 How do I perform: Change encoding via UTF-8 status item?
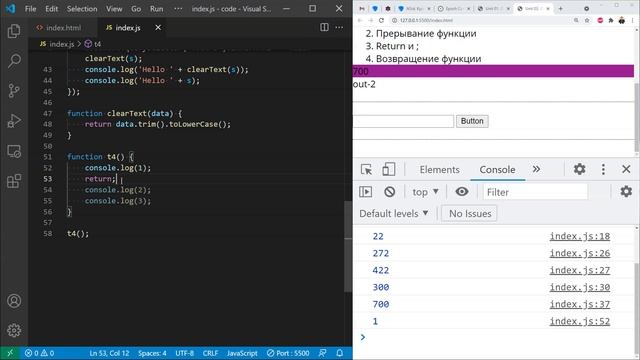point(184,353)
